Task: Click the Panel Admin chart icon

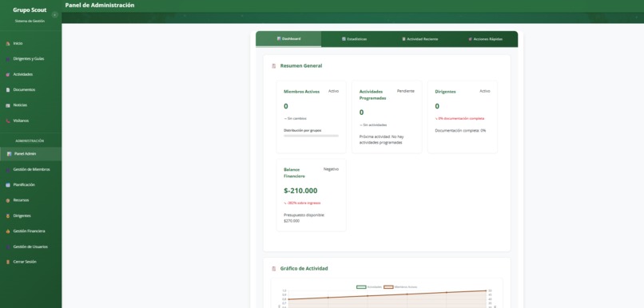Action: pyautogui.click(x=9, y=154)
